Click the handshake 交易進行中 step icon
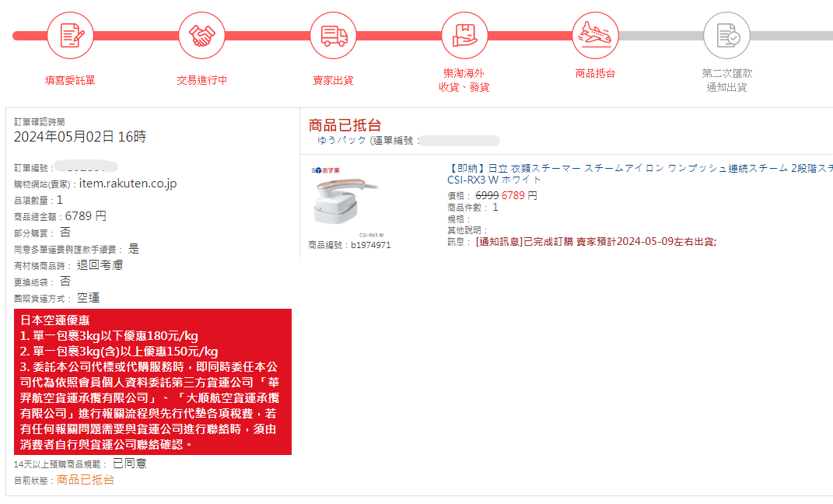The image size is (833, 504). point(202,36)
